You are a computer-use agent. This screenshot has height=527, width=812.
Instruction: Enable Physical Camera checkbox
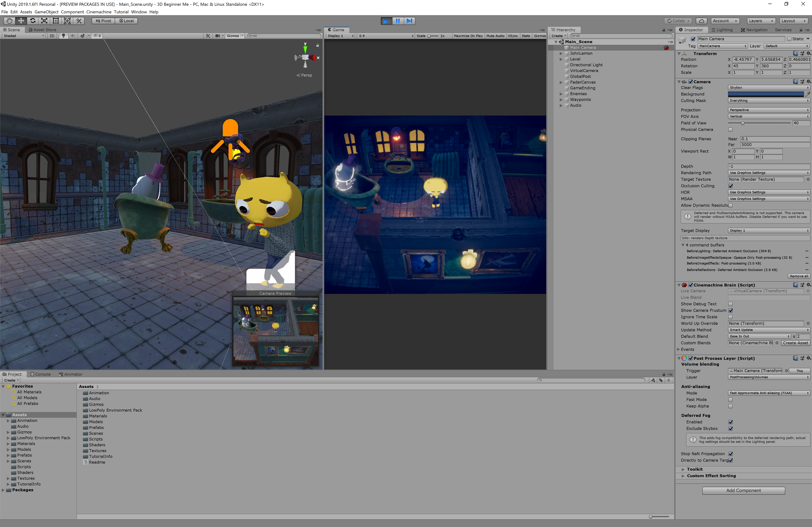[x=730, y=130]
